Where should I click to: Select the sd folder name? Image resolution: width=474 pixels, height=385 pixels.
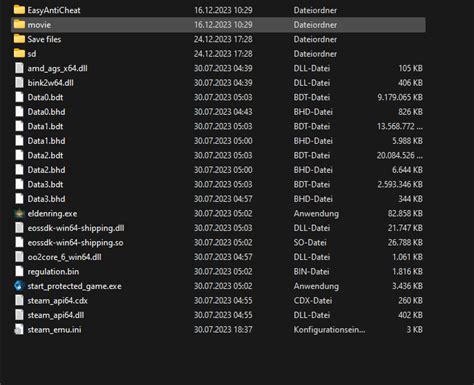[x=32, y=54]
